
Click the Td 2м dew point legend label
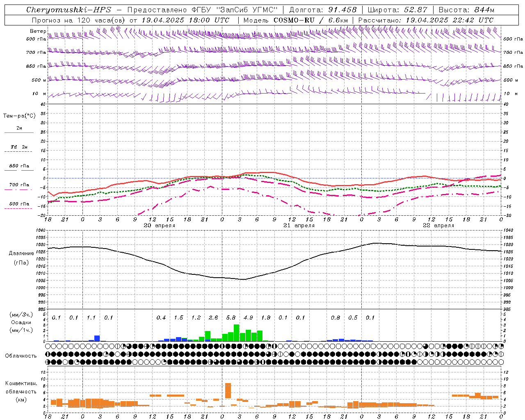coord(19,147)
